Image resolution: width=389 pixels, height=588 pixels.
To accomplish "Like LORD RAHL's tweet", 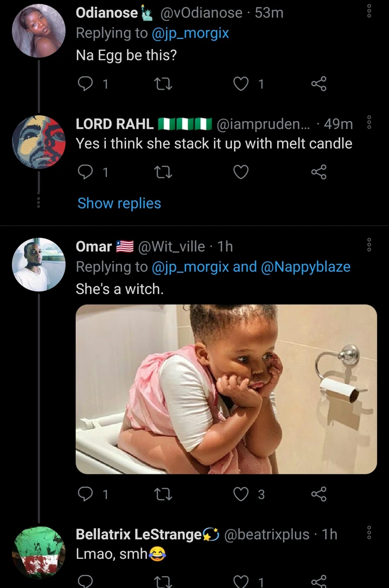I will coord(242,172).
